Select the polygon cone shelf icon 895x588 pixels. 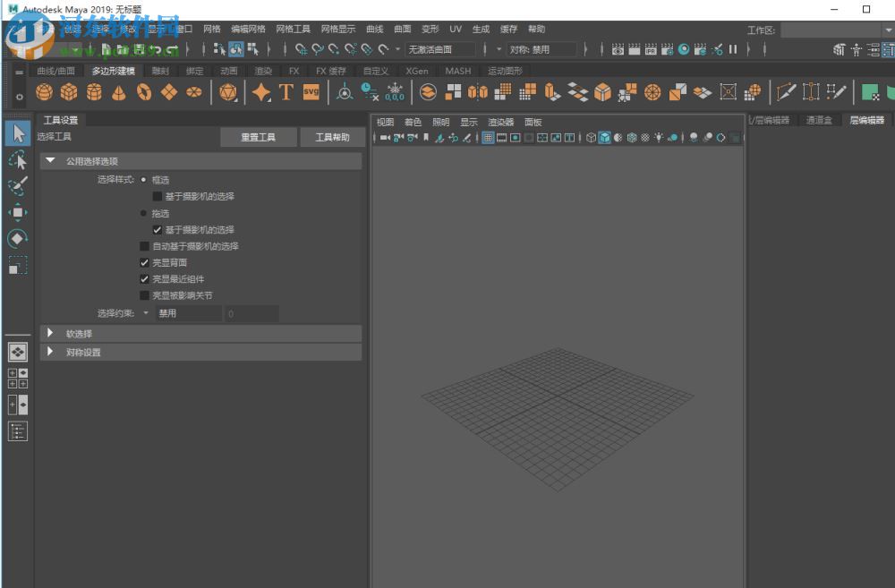pyautogui.click(x=119, y=92)
